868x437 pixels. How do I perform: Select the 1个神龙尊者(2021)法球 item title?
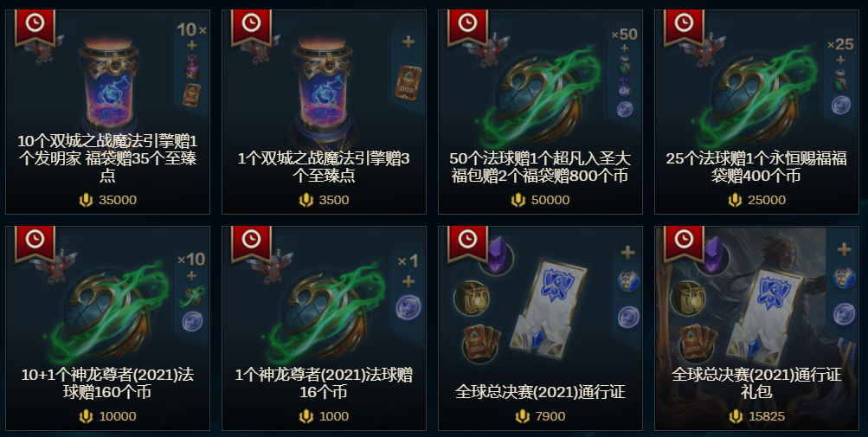click(324, 383)
